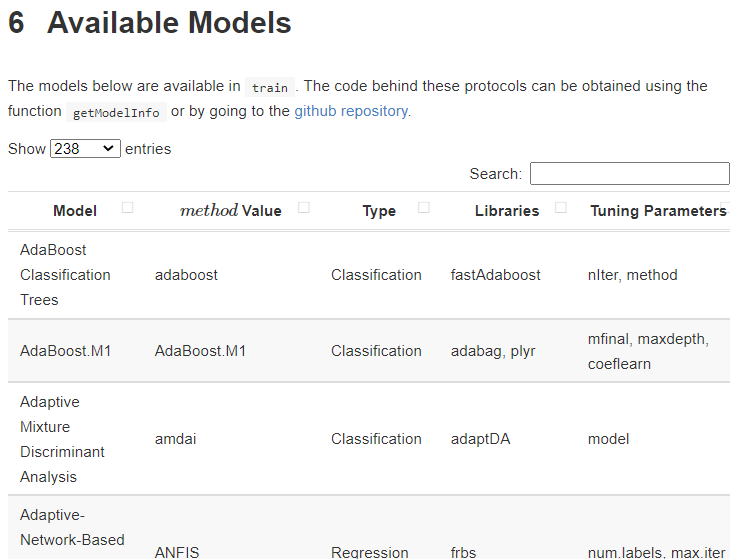Select the Adaptive Mixture Discriminant Analysis cell
This screenshot has height=559, width=744.
63,439
